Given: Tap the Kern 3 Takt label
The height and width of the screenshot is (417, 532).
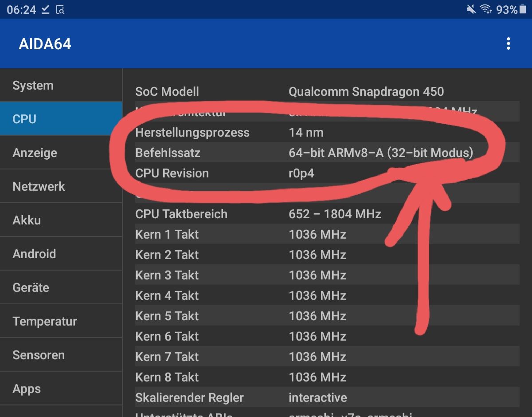Looking at the screenshot, I should (x=167, y=275).
